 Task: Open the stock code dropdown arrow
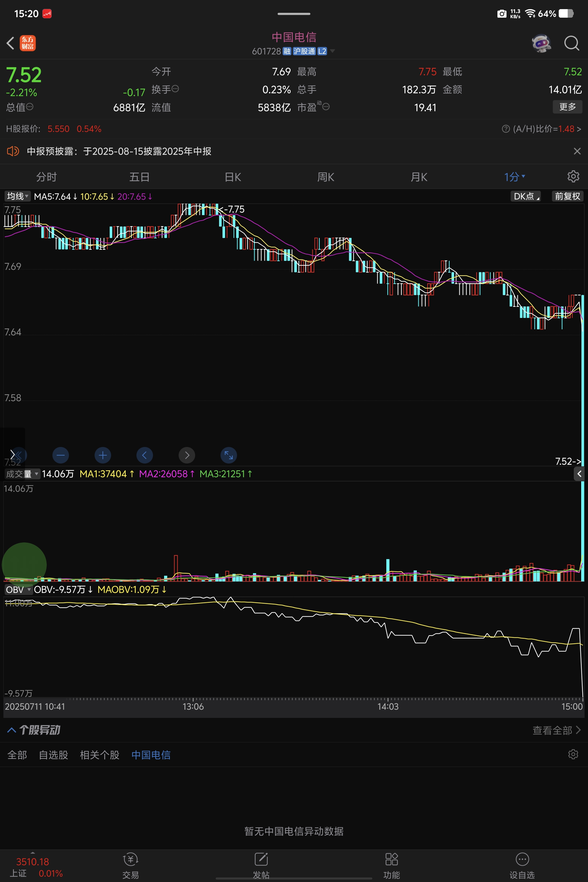332,51
